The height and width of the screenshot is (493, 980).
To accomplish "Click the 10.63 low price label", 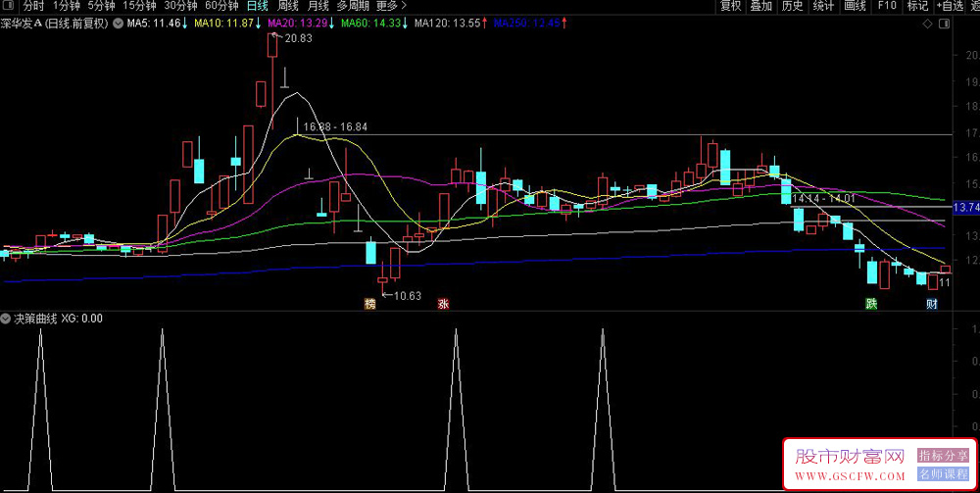I will coord(407,296).
